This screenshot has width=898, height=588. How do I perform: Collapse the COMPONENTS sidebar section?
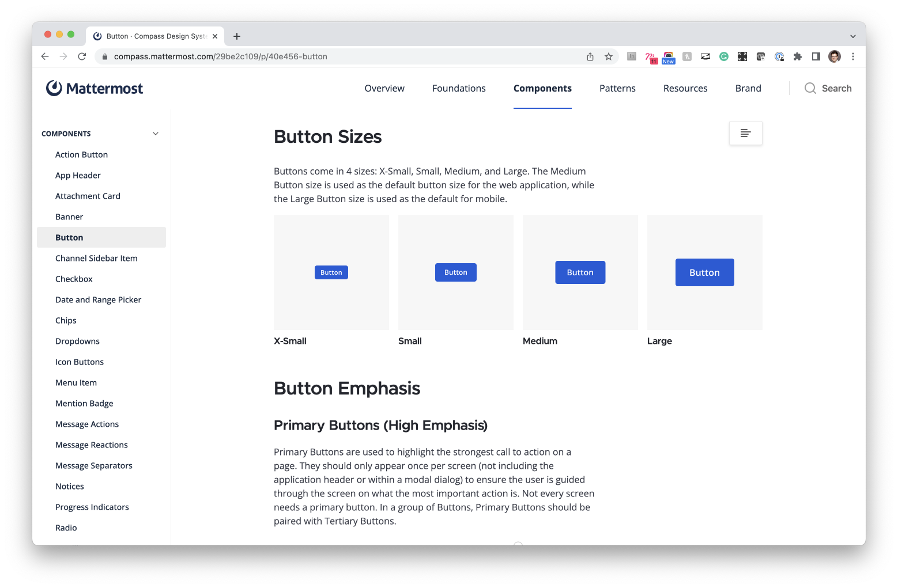click(156, 134)
